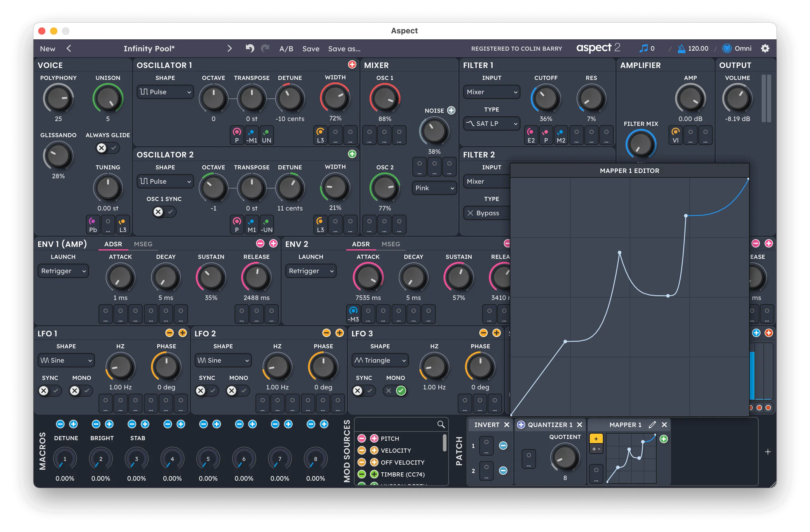Open Oscillator 2 SHAPE Pulse dropdown
This screenshot has width=810, height=532.
[165, 181]
